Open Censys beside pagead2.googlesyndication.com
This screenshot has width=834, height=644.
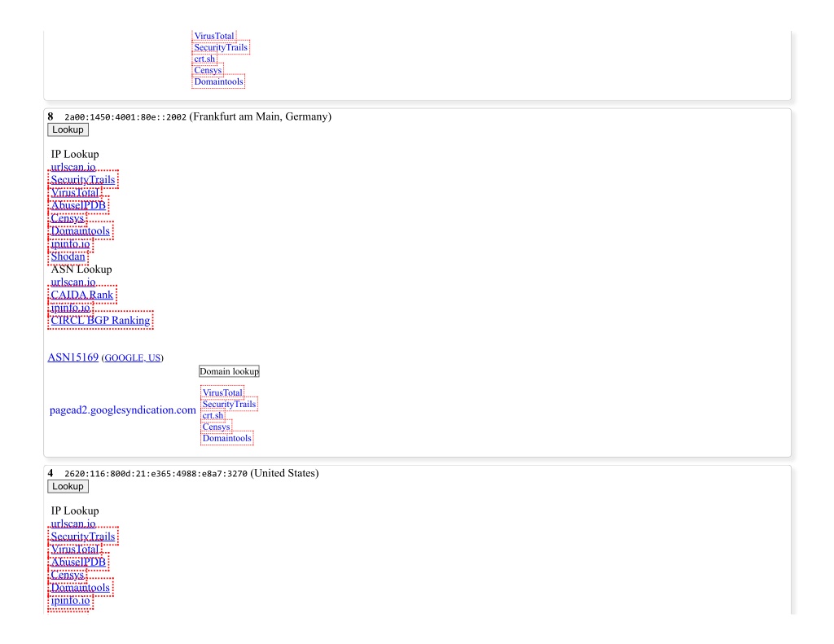click(x=216, y=427)
